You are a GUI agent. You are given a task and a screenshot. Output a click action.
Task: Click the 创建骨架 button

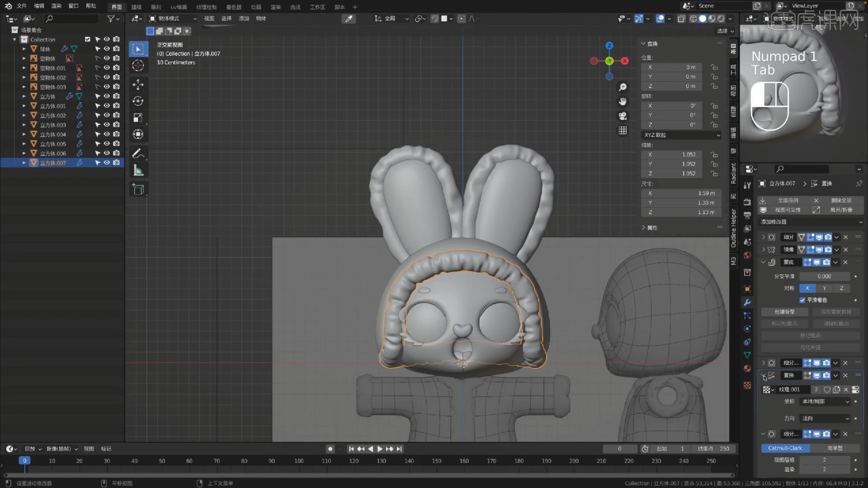[x=784, y=312]
